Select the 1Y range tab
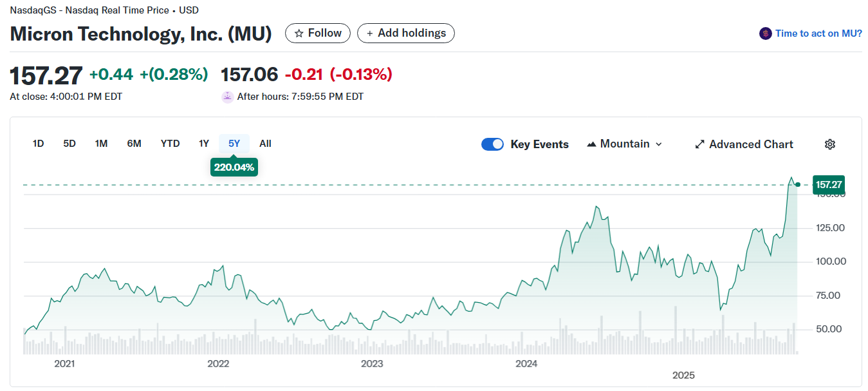 point(204,144)
